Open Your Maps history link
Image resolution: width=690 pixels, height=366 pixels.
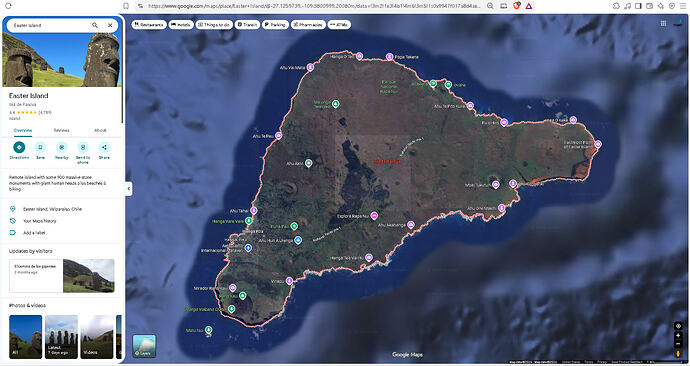point(62,221)
